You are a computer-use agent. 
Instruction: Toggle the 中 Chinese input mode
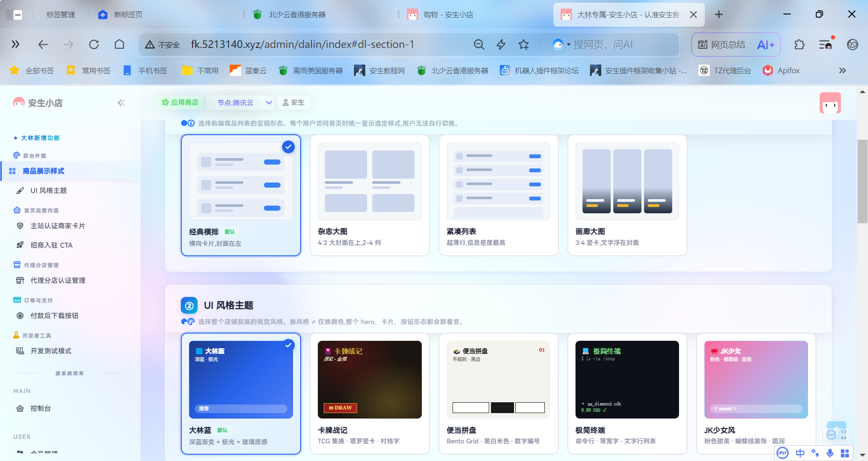(800, 453)
